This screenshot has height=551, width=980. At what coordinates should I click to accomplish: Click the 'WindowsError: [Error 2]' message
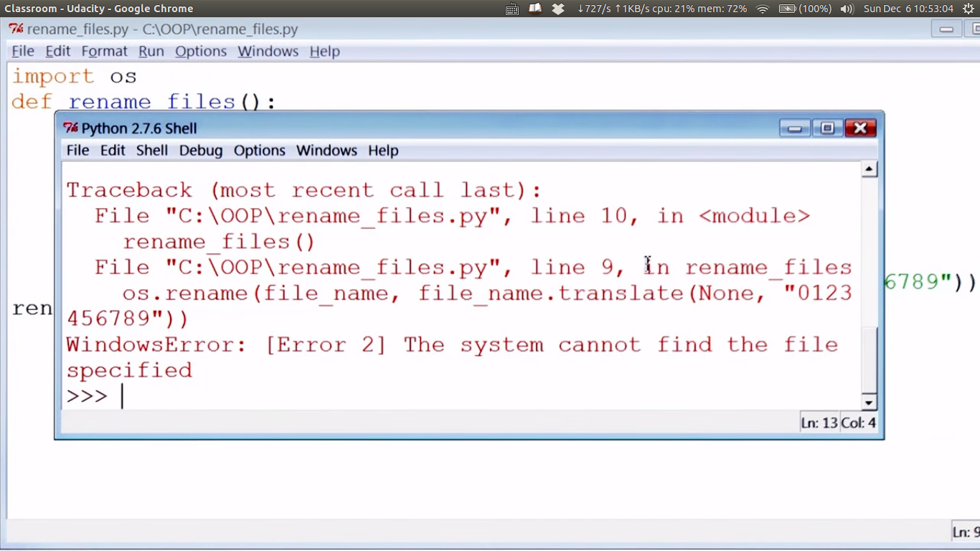[452, 345]
